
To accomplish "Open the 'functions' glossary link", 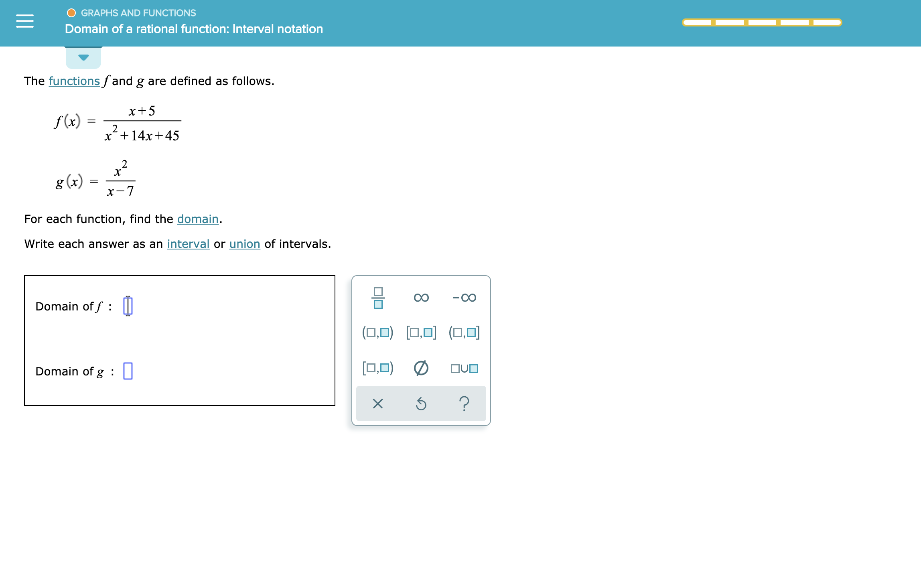I will pos(74,81).
